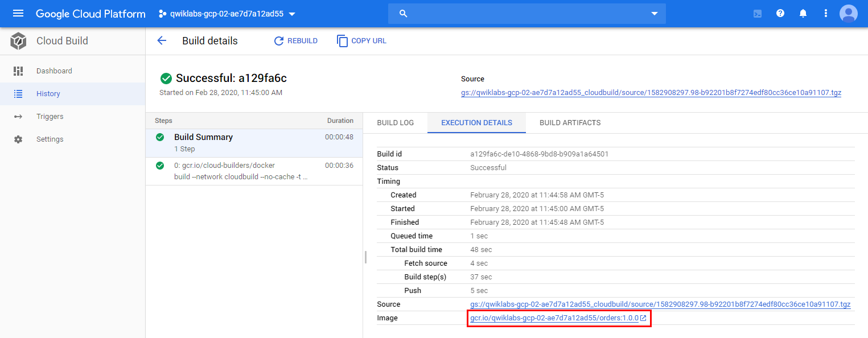Open the Build Artifacts tab
This screenshot has height=338, width=868.
point(570,123)
